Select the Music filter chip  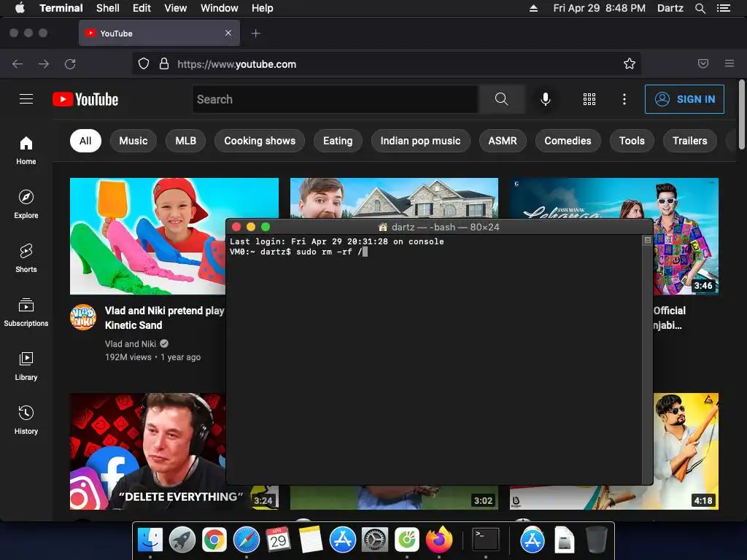point(133,141)
